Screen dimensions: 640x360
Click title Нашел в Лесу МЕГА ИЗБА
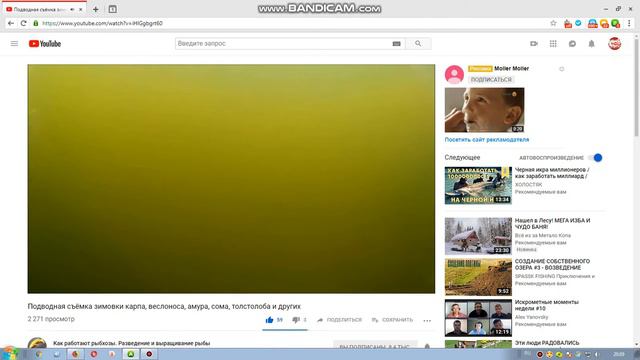(x=552, y=224)
